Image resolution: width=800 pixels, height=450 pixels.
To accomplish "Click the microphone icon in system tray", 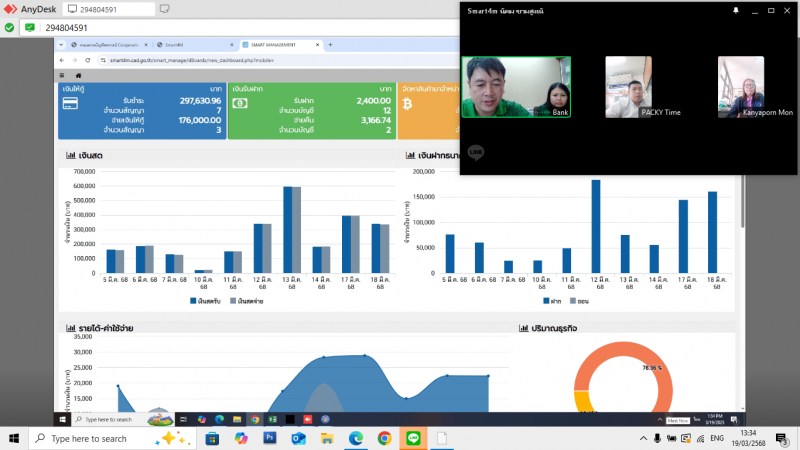I will coord(657,438).
